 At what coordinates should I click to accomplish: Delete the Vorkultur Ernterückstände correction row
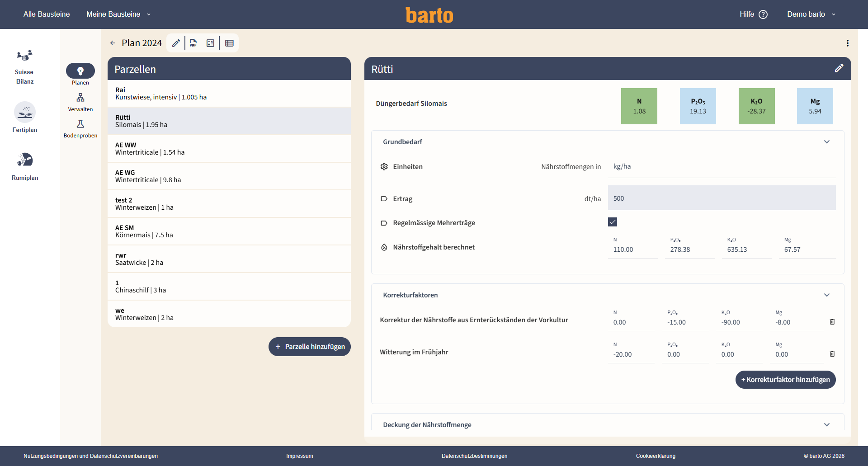click(832, 322)
